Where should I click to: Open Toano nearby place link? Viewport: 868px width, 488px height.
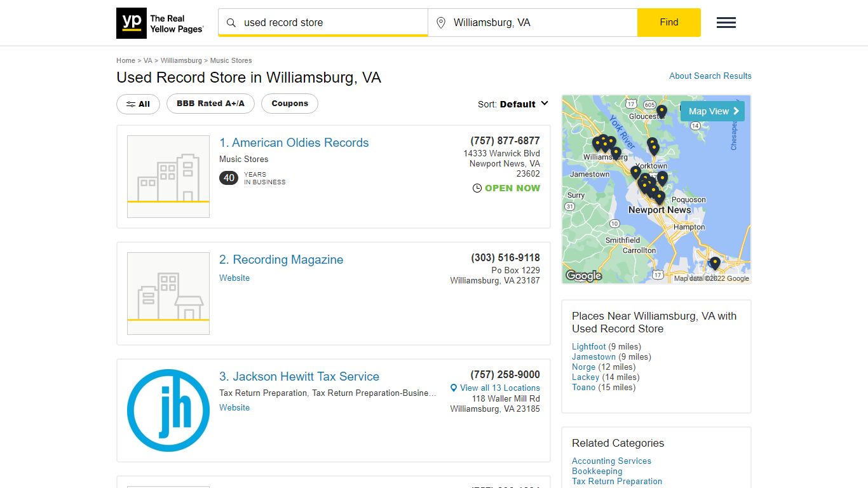click(584, 387)
